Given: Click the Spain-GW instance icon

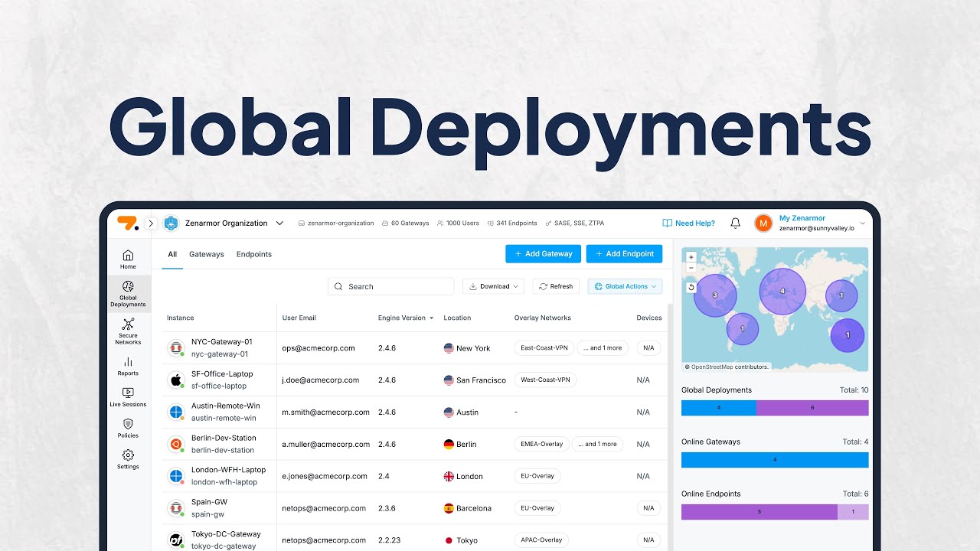Looking at the screenshot, I should [176, 509].
